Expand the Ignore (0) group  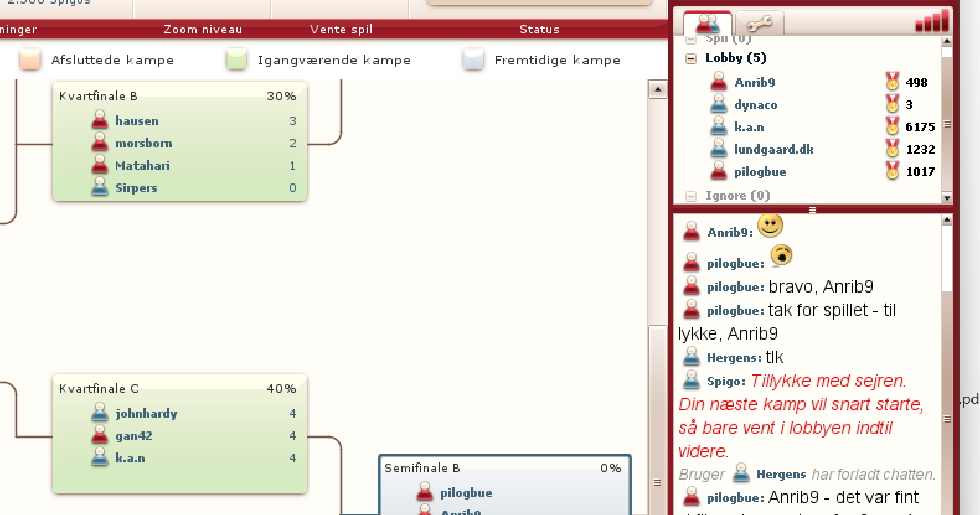click(x=690, y=196)
